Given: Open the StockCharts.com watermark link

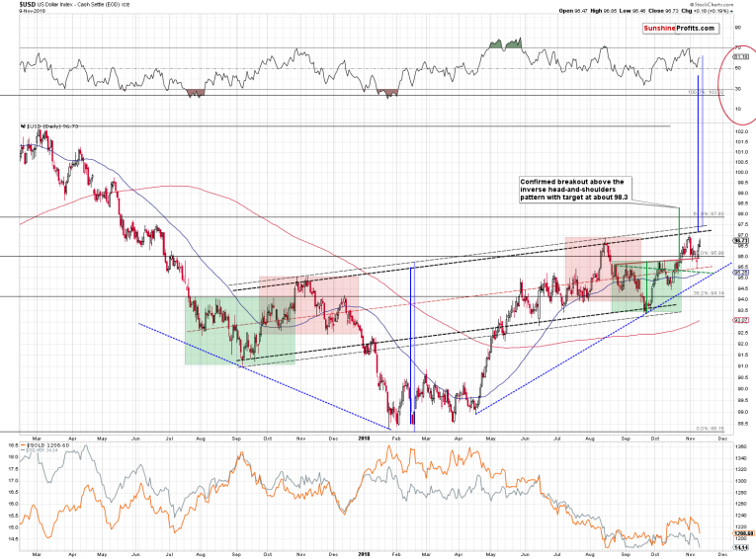Looking at the screenshot, I should point(713,4).
